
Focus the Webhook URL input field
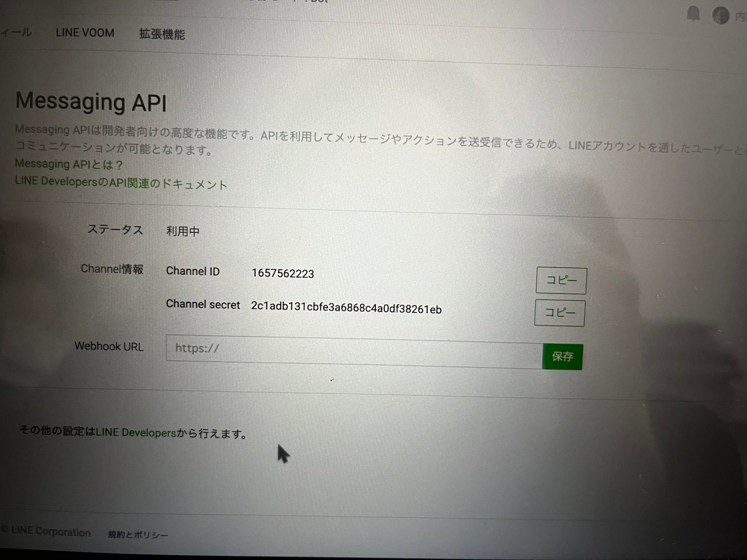coord(354,352)
